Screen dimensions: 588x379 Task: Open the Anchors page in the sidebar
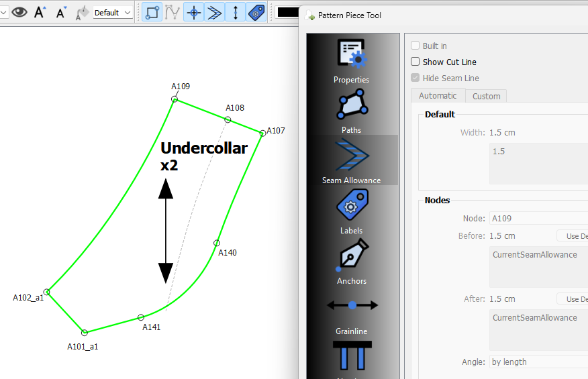pyautogui.click(x=351, y=262)
